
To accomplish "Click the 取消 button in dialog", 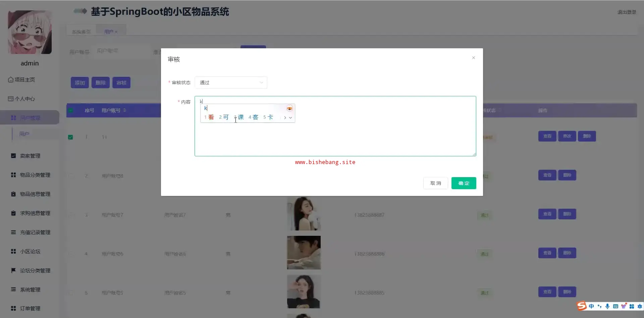I will (435, 183).
